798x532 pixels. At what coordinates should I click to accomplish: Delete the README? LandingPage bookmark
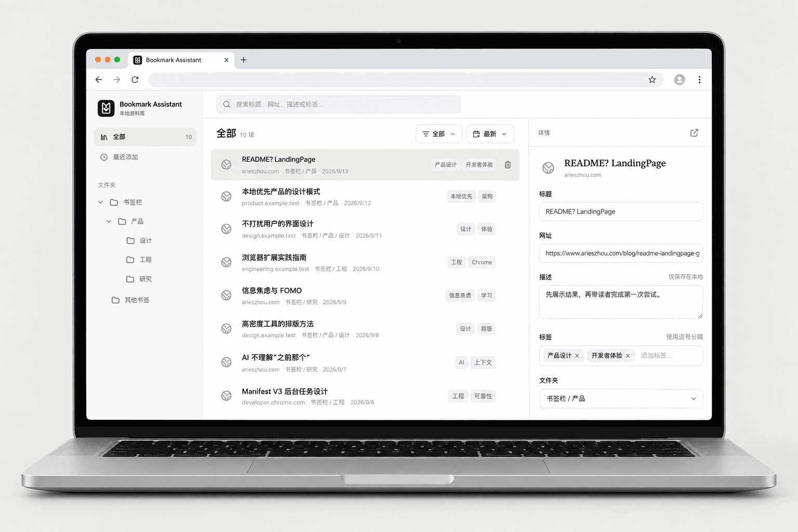click(508, 165)
